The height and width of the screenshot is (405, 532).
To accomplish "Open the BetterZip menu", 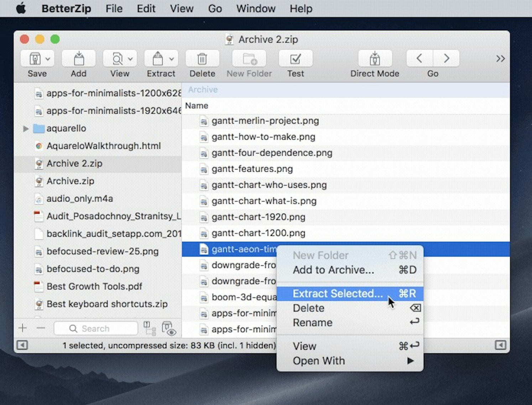I will tap(66, 9).
